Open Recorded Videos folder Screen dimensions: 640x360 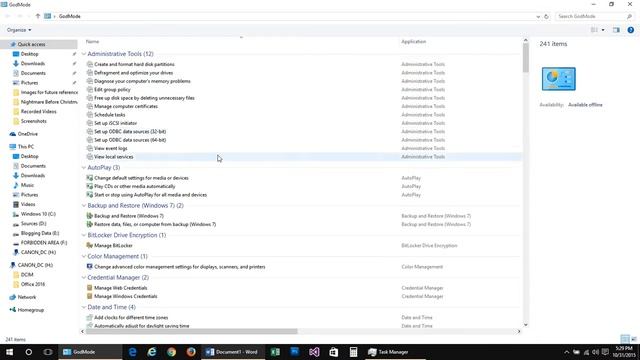point(39,111)
